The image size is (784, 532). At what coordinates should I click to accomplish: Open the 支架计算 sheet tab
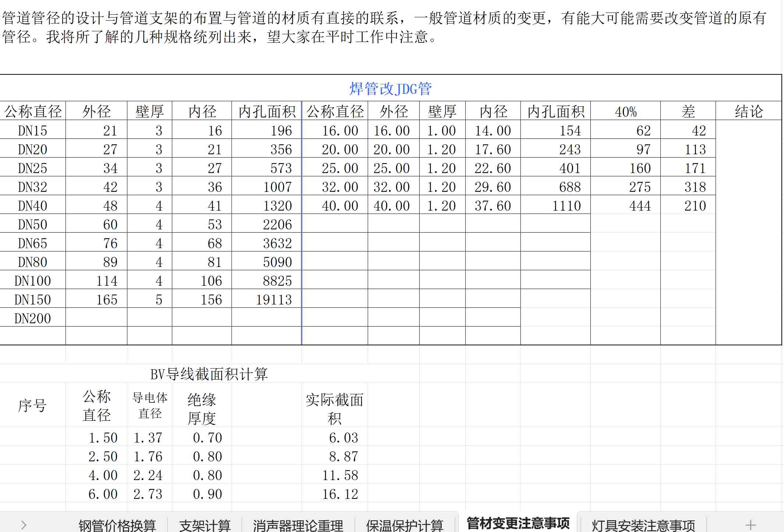tap(205, 525)
